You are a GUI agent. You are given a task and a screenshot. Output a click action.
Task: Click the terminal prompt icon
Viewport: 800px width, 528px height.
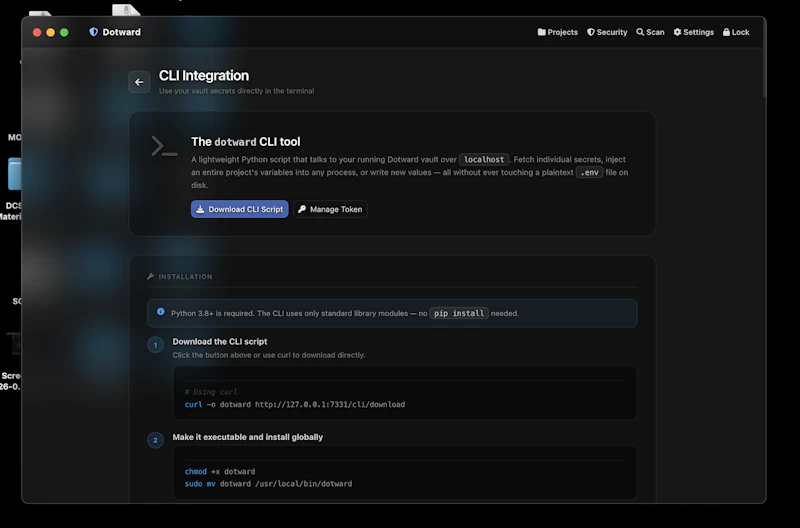coord(164,146)
